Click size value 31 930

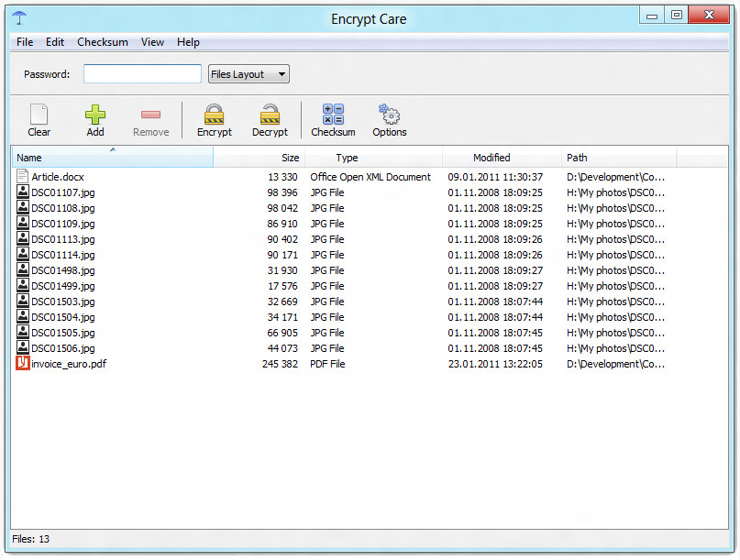point(282,270)
